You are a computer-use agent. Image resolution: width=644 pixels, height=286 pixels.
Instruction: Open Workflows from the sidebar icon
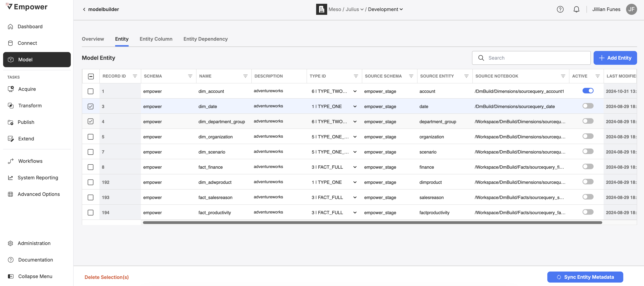coord(11,161)
